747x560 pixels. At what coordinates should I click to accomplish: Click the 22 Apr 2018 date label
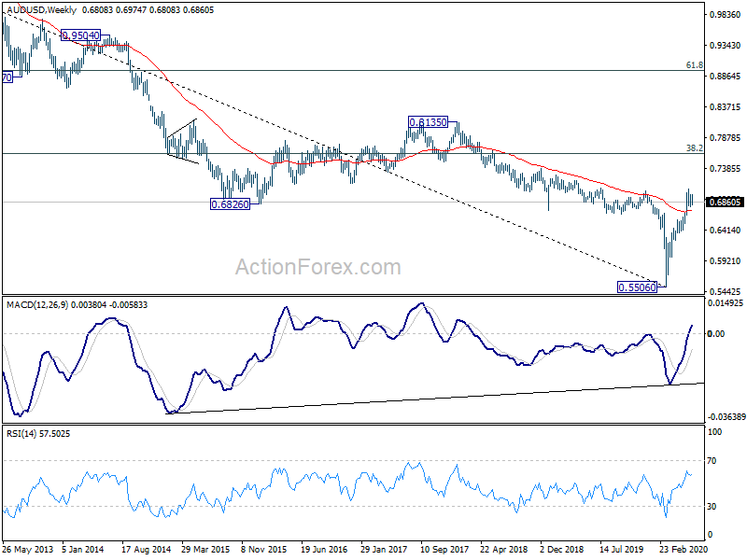click(503, 549)
